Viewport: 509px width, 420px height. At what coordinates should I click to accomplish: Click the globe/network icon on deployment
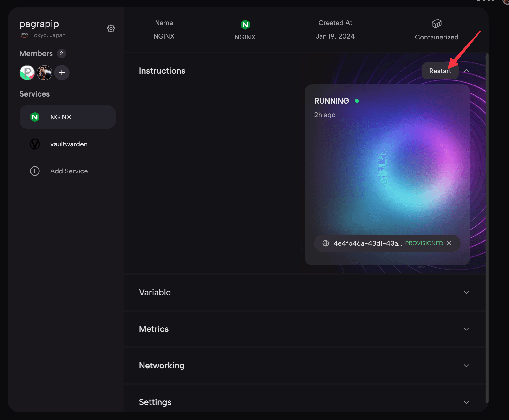[326, 243]
